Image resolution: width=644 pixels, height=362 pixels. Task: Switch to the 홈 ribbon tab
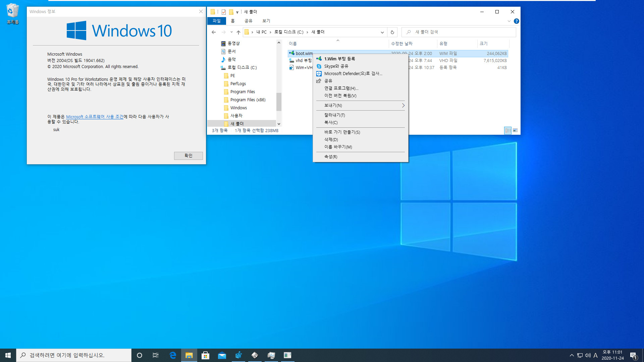pos(233,21)
